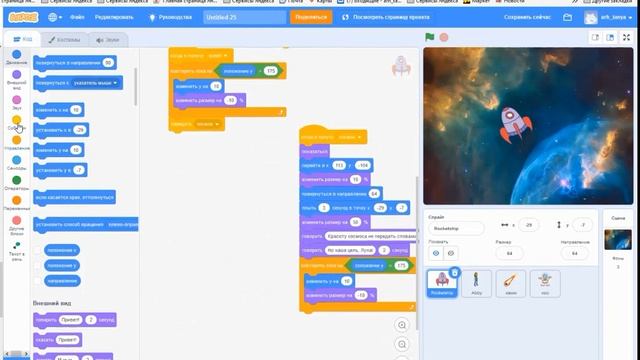
Task: Start project with green flag
Action: tap(429, 37)
